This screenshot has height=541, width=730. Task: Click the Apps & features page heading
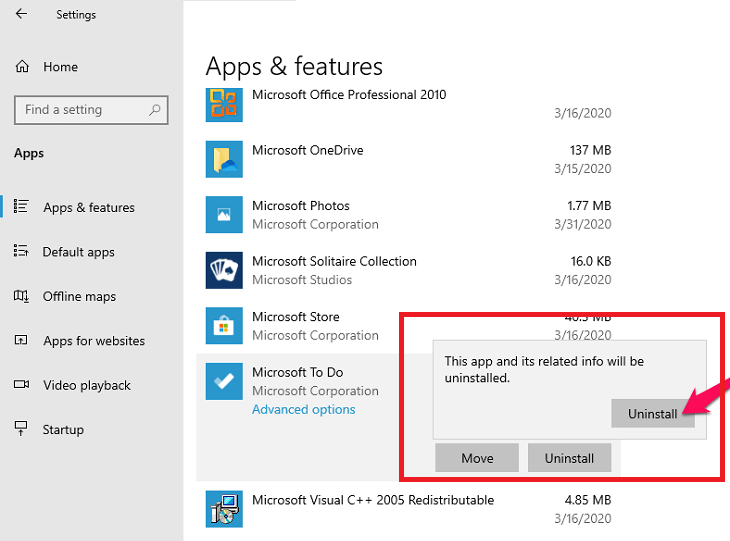click(x=294, y=66)
